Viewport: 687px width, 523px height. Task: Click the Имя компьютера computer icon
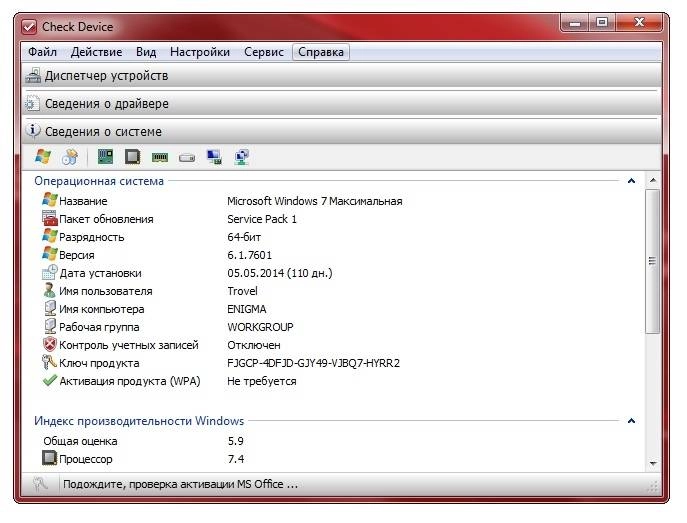(x=50, y=308)
